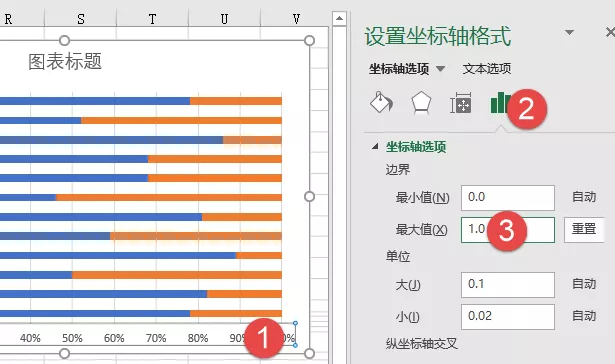Click the 大 major unit input field

pos(508,285)
